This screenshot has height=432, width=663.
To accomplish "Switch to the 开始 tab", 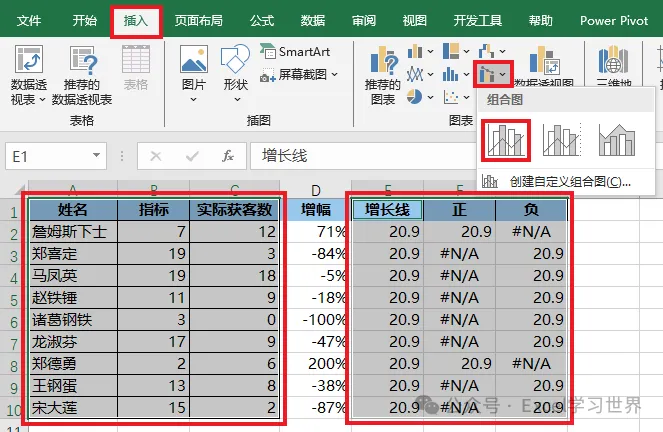I will (x=84, y=20).
